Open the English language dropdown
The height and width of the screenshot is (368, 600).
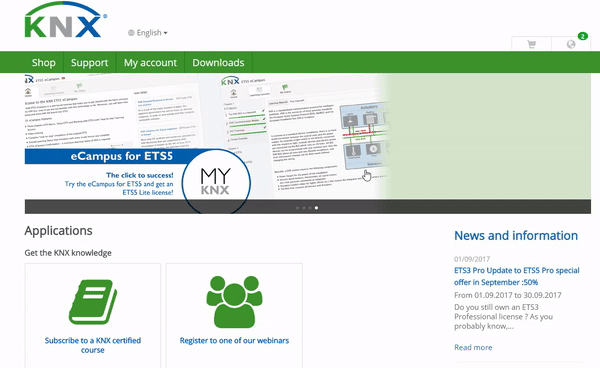pos(148,33)
